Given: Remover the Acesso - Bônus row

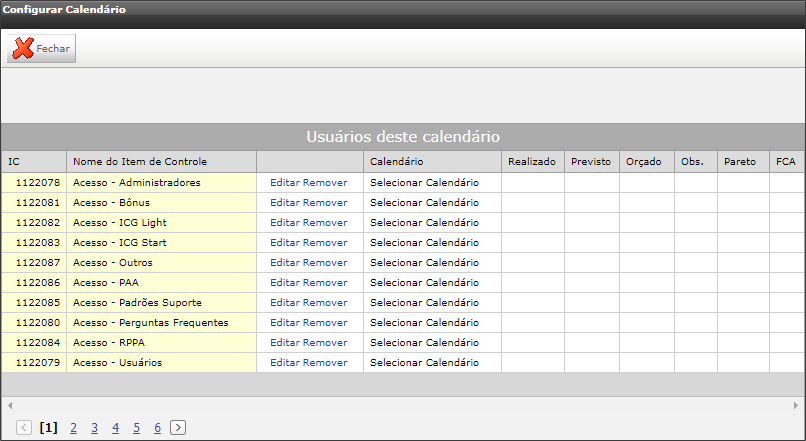Looking at the screenshot, I should pyautogui.click(x=325, y=203).
